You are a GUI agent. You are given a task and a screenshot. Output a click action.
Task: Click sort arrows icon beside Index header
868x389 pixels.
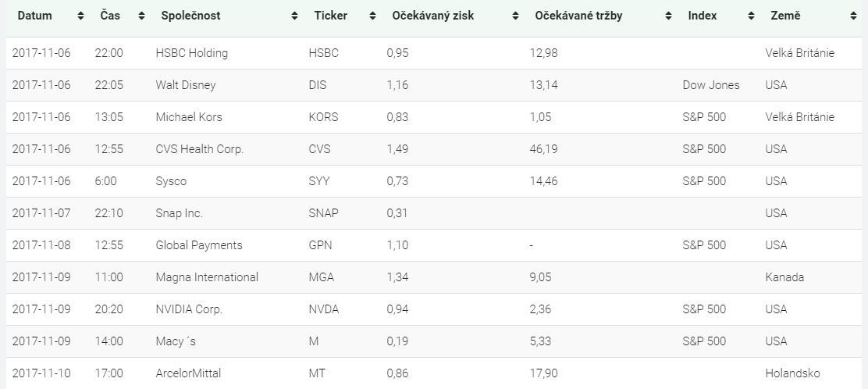(x=751, y=16)
